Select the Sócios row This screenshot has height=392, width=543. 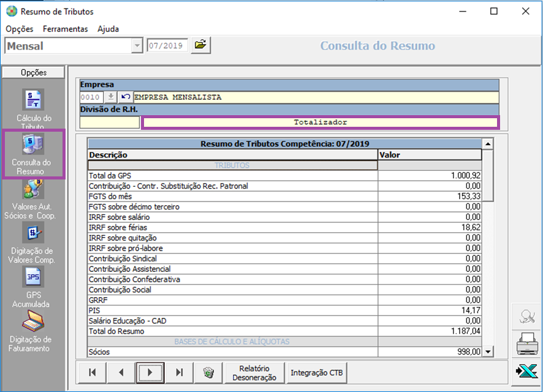point(284,352)
